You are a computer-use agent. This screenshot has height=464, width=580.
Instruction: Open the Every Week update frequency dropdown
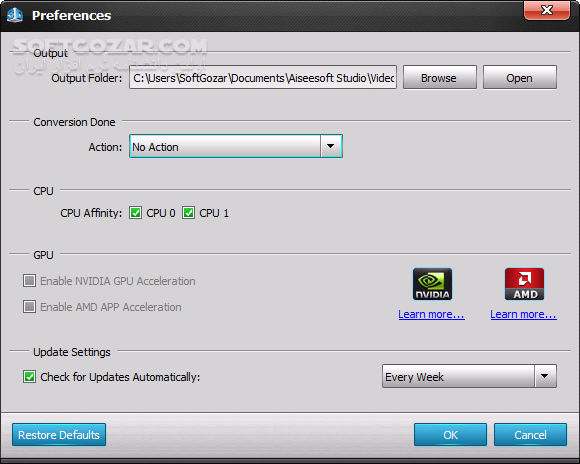pyautogui.click(x=469, y=376)
